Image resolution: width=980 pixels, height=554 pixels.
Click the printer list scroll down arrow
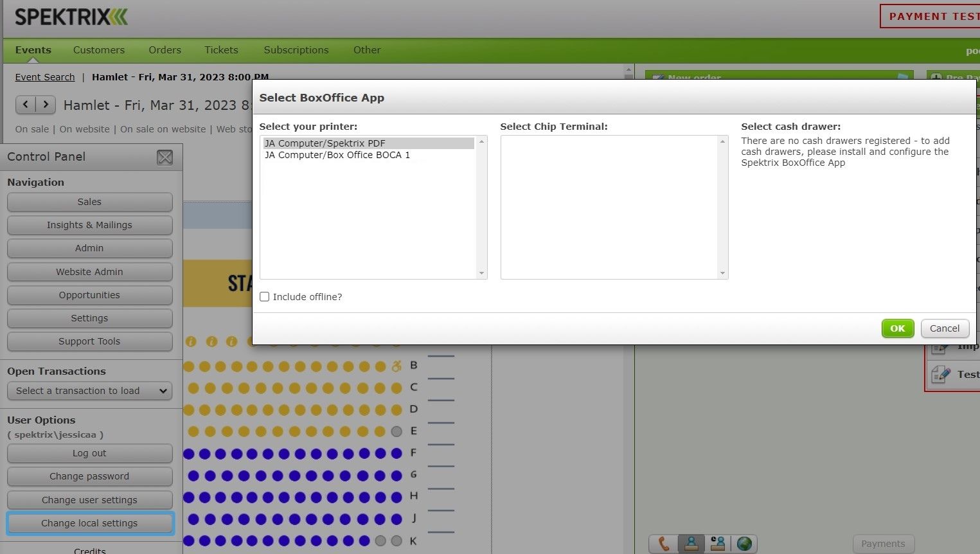(481, 273)
